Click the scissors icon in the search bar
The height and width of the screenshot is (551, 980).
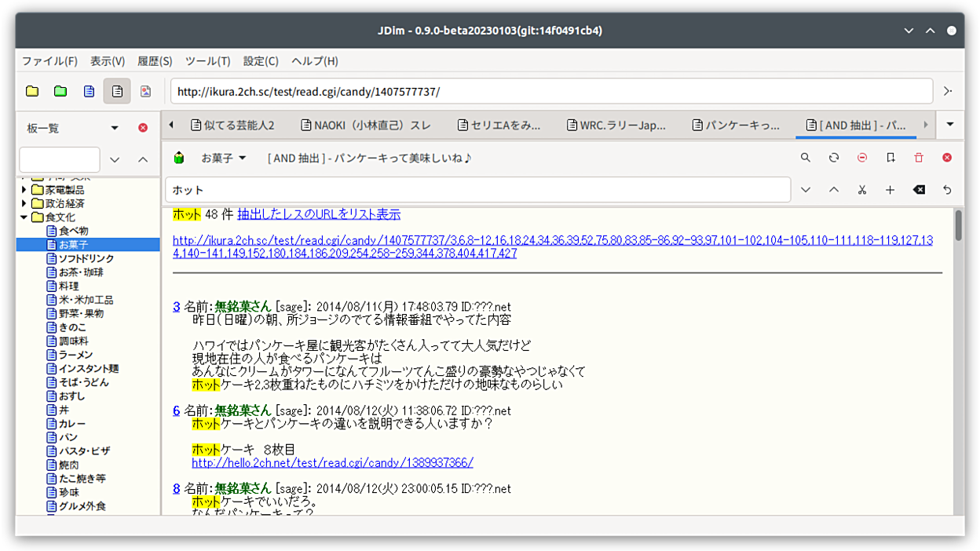pyautogui.click(x=862, y=190)
